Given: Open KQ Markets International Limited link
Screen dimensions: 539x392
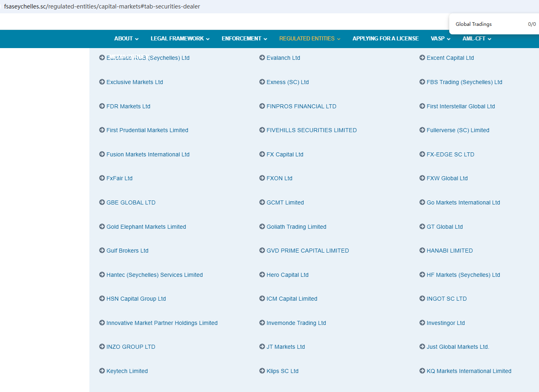Looking at the screenshot, I should tap(469, 371).
